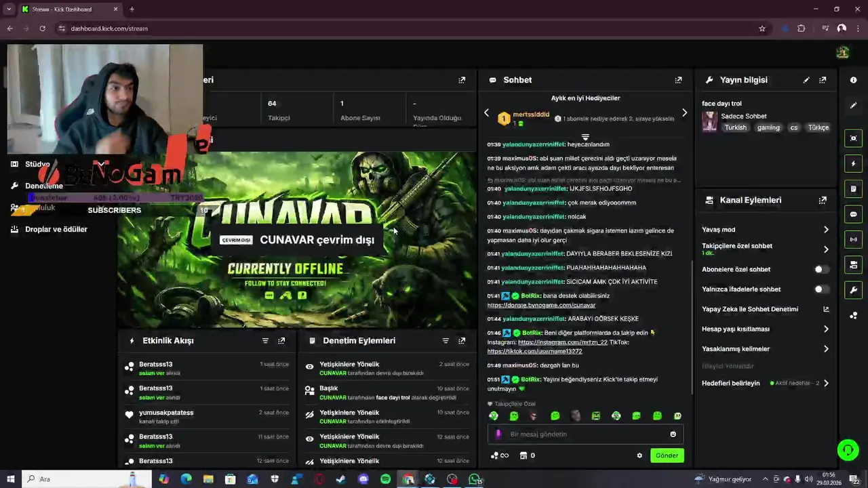This screenshot has width=868, height=488.
Task: Open the tiktok.com link in chat
Action: [534, 352]
